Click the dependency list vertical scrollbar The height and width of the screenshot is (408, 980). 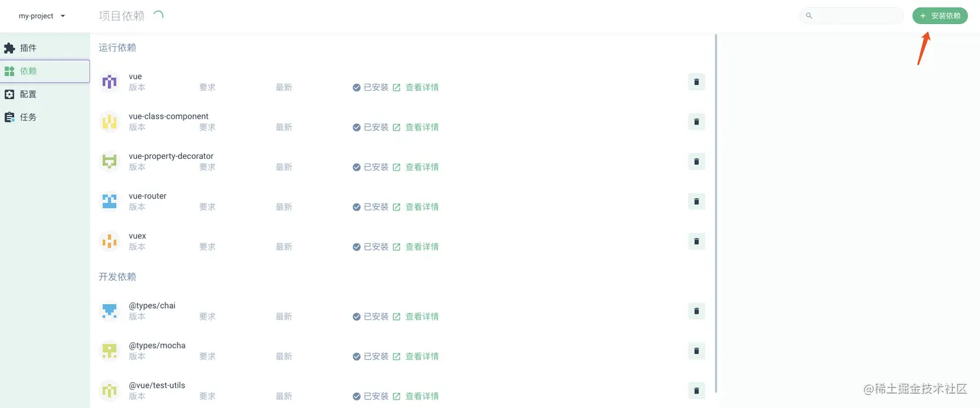tap(716, 214)
